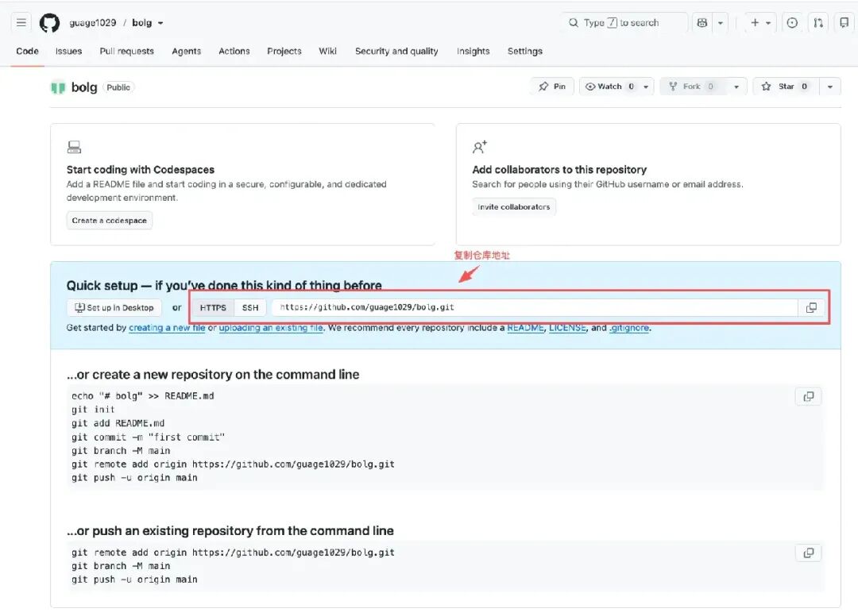Screen dimensions: 858x616
Task: Click the 'git commit -m "first commit"' line
Action: pyautogui.click(x=148, y=437)
